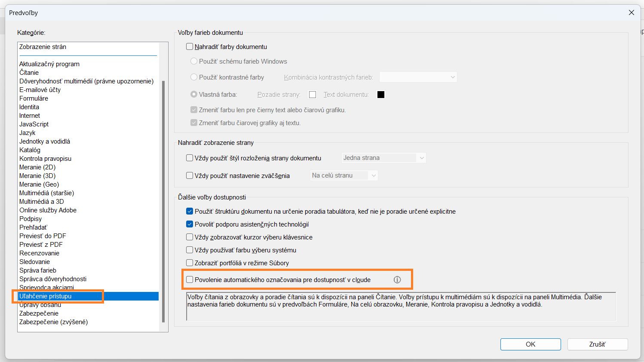
Task: Select Zobrazenie strán category
Action: [43, 47]
